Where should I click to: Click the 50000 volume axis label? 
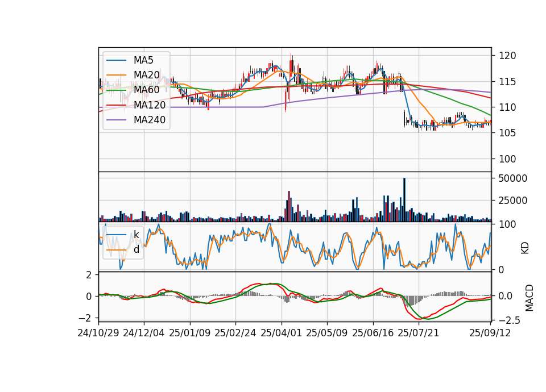click(x=512, y=178)
